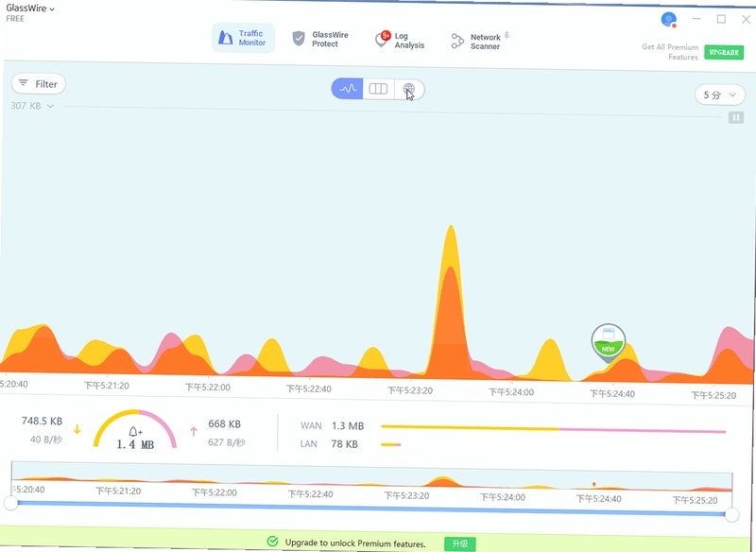Image resolution: width=756 pixels, height=552 pixels.
Task: Click the NEW app event marker
Action: tap(608, 343)
